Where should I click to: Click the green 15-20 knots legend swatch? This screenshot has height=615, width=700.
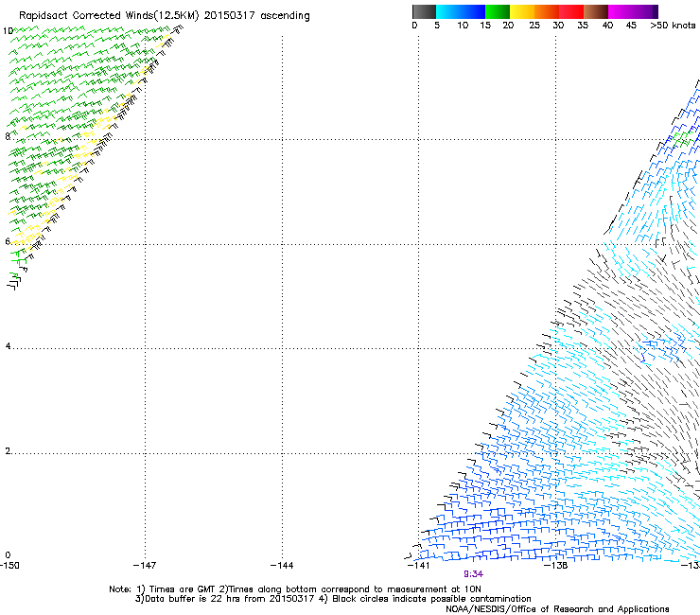(498, 11)
